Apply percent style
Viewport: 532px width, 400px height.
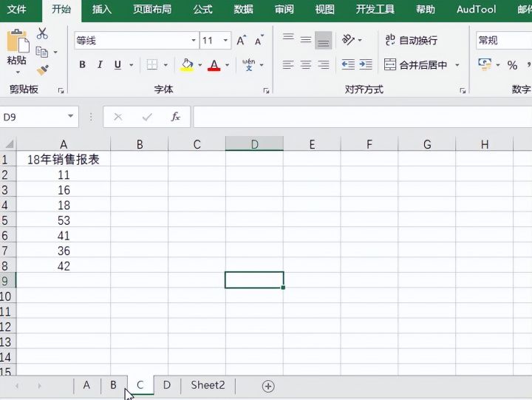[512, 65]
